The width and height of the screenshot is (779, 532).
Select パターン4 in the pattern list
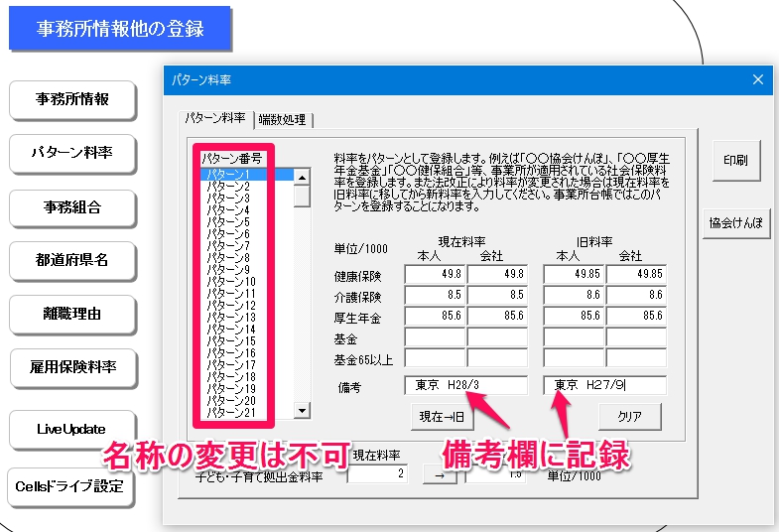(247, 210)
